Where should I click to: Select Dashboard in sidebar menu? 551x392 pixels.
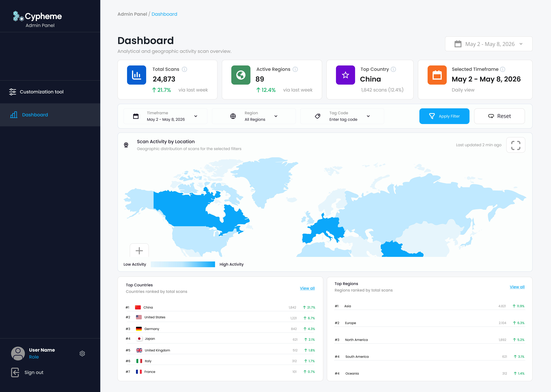click(x=50, y=115)
